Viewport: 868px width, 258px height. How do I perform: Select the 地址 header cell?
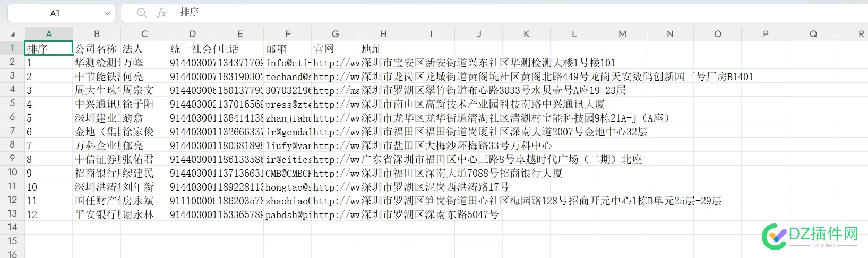coord(383,48)
